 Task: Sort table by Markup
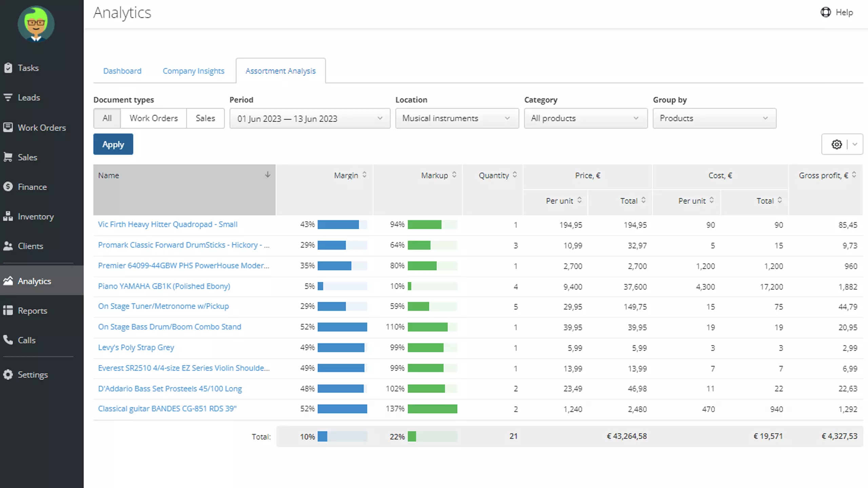tap(454, 175)
